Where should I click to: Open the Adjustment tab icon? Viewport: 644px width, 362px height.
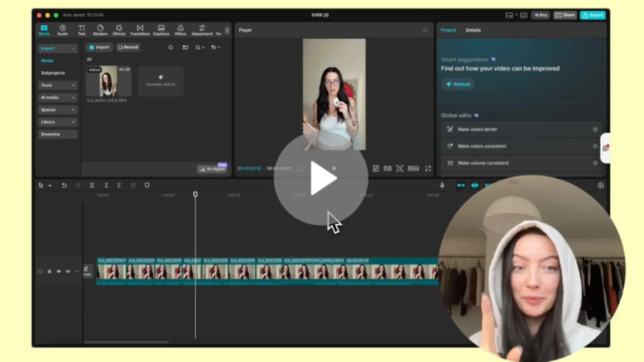pos(202,30)
